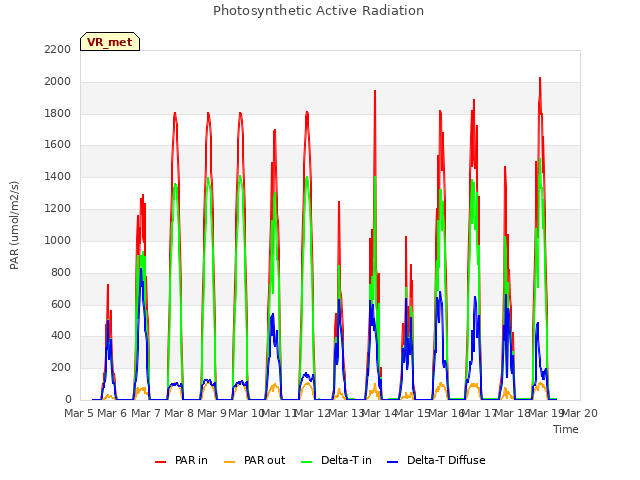Click the Time x-axis label

pyautogui.click(x=566, y=429)
